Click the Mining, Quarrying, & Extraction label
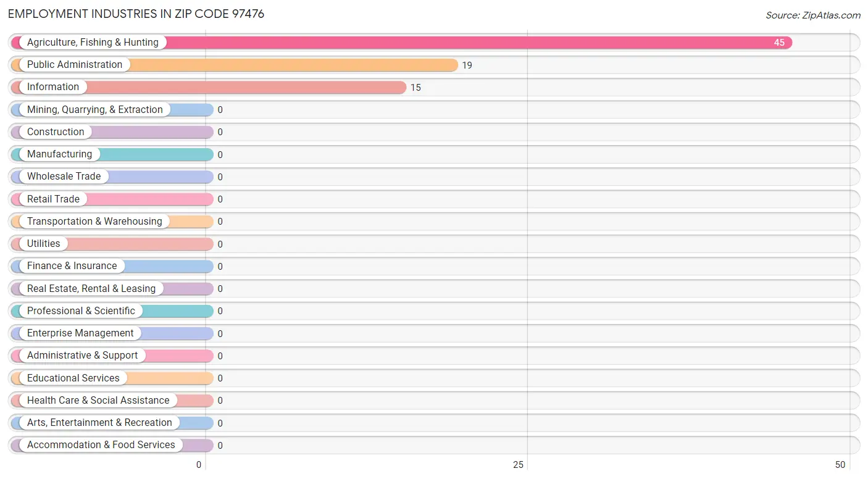The width and height of the screenshot is (868, 479). pos(95,110)
